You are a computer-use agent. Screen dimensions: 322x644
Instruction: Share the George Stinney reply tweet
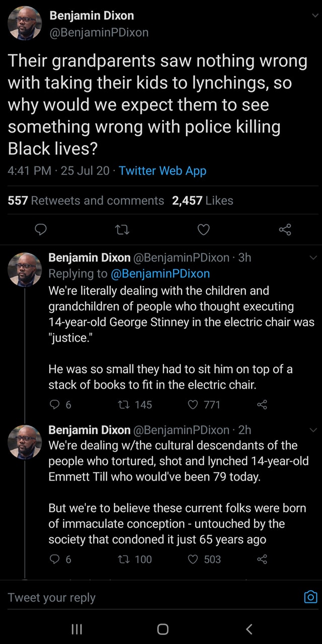coord(261,405)
